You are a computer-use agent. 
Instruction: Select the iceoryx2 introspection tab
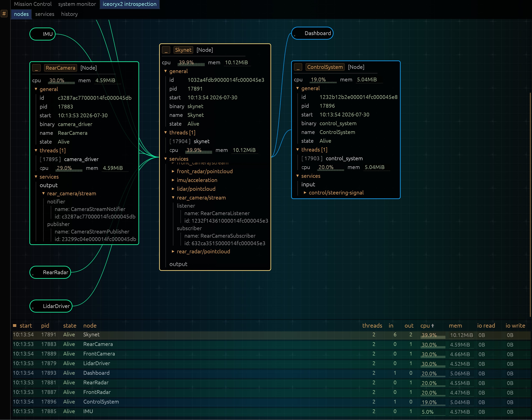click(130, 4)
